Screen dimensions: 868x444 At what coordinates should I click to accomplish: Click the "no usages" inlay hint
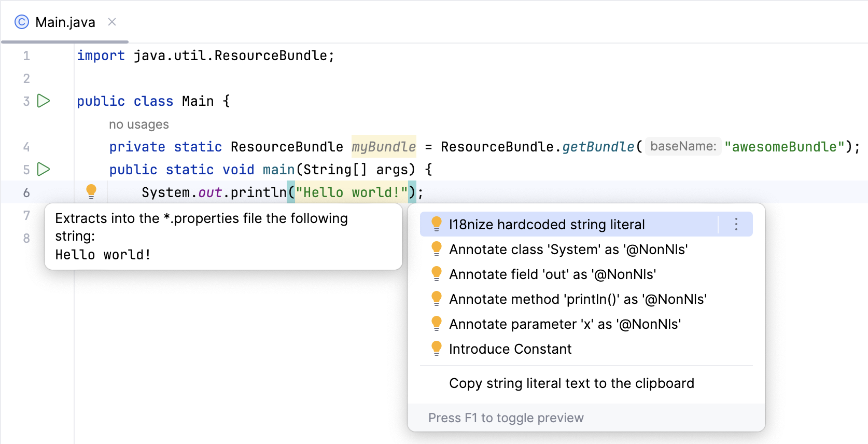[139, 124]
